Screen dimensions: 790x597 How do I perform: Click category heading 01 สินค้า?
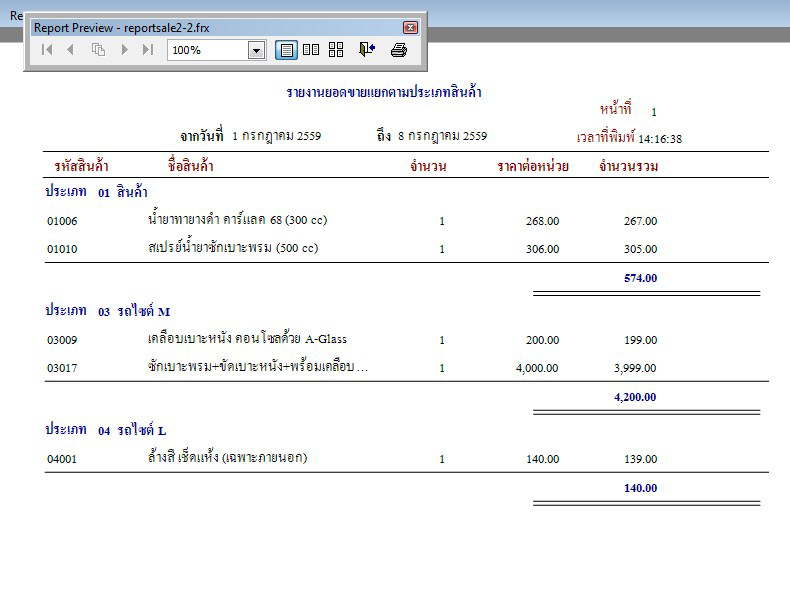(x=122, y=192)
